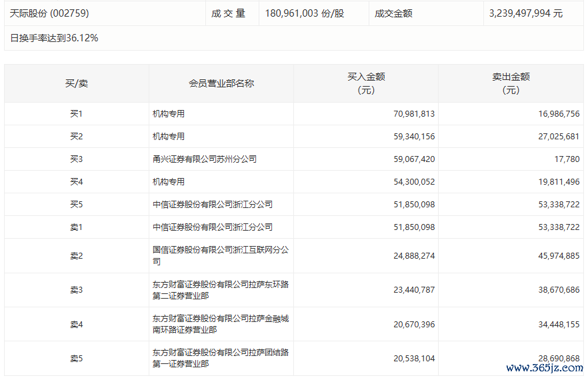Click the 买入金额 (元) column header
The width and height of the screenshot is (588, 378).
coord(366,83)
